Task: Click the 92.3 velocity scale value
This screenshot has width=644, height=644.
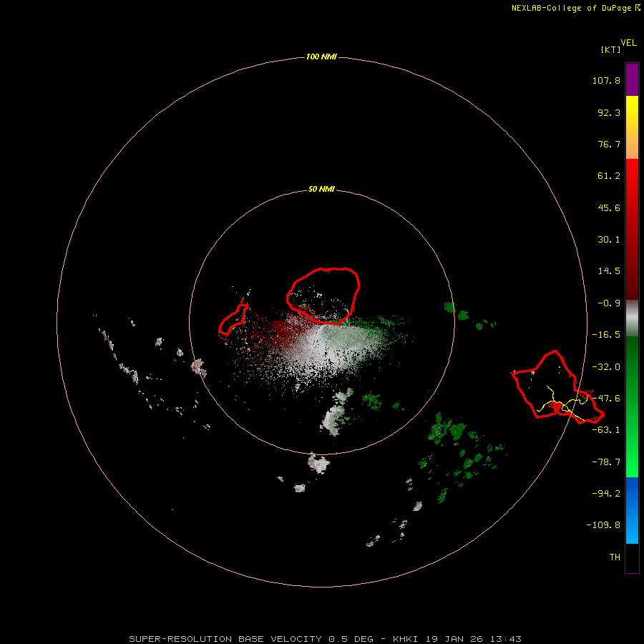Action: tap(609, 112)
